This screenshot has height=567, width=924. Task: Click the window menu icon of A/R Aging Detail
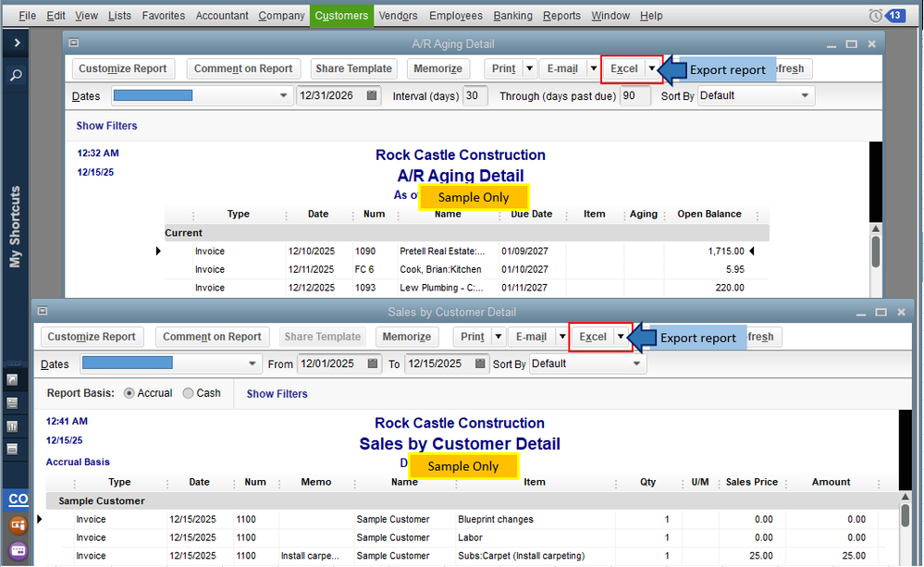pos(74,43)
